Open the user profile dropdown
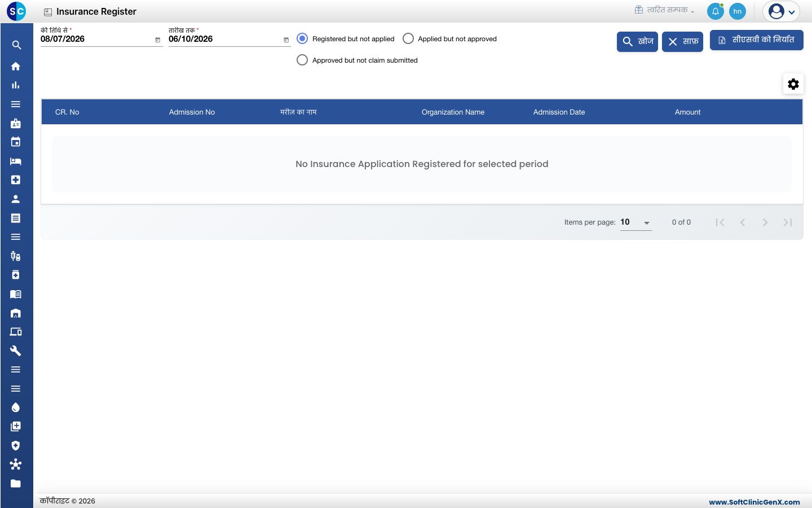The height and width of the screenshot is (508, 812). point(782,11)
